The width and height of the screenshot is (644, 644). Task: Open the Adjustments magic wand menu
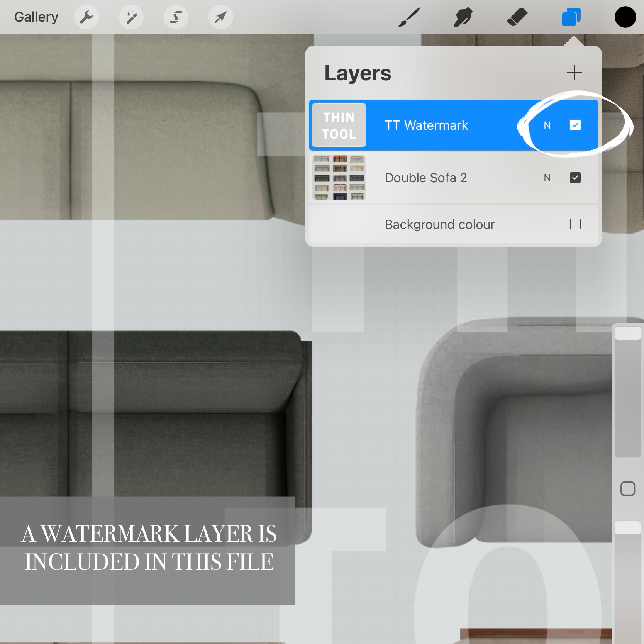click(x=131, y=17)
